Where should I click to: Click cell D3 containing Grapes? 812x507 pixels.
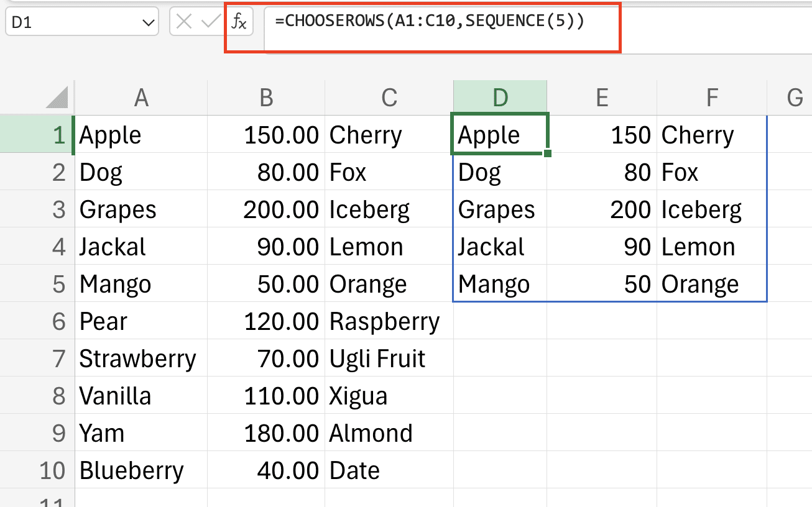click(x=500, y=209)
